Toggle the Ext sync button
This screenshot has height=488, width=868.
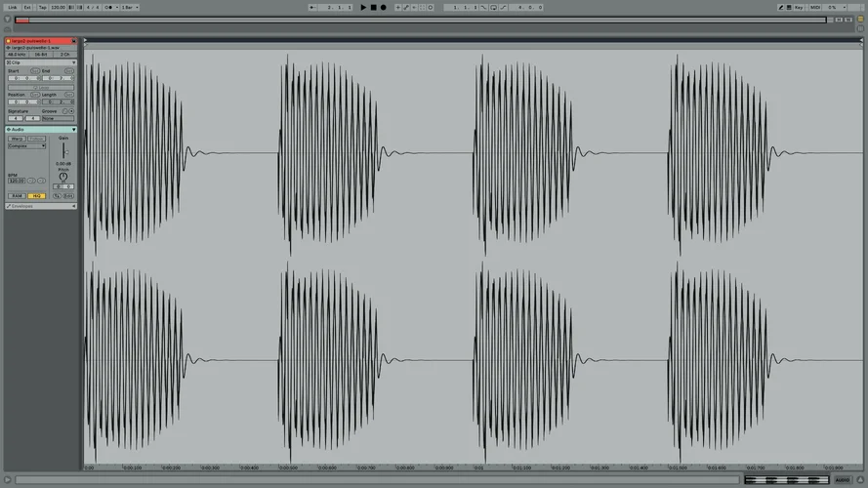[x=27, y=8]
